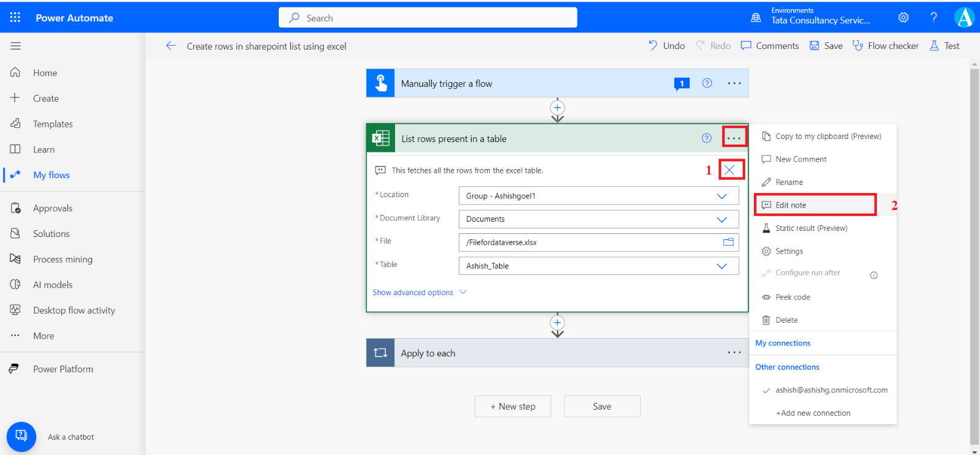The height and width of the screenshot is (455, 980).
Task: Open the Document Library dropdown
Action: (x=722, y=219)
